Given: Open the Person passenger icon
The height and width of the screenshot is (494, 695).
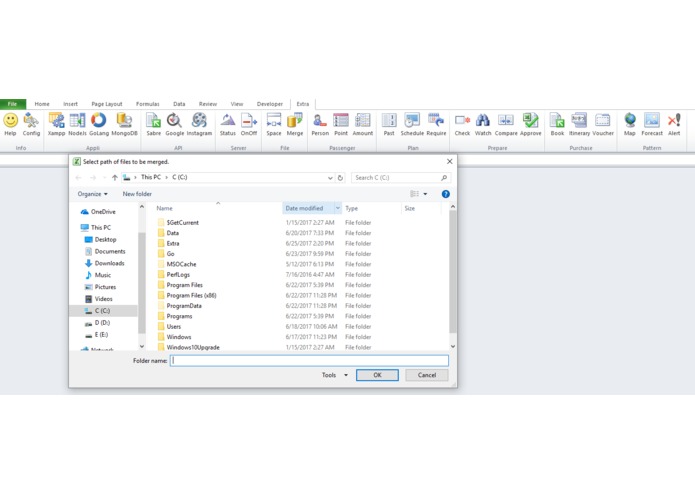Looking at the screenshot, I should point(320,120).
